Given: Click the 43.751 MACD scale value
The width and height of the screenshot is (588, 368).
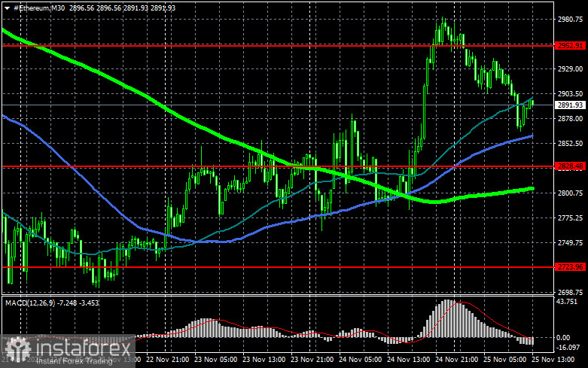Looking at the screenshot, I should 568,301.
